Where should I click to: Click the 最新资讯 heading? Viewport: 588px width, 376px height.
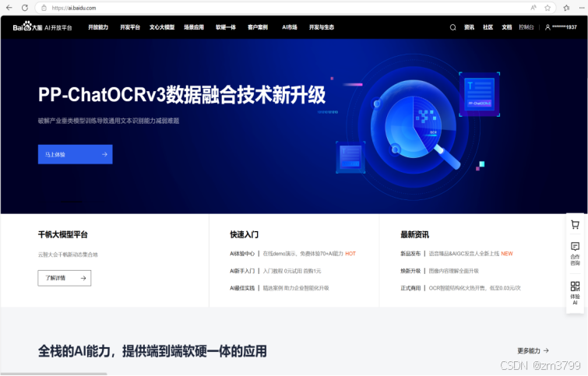pyautogui.click(x=415, y=234)
